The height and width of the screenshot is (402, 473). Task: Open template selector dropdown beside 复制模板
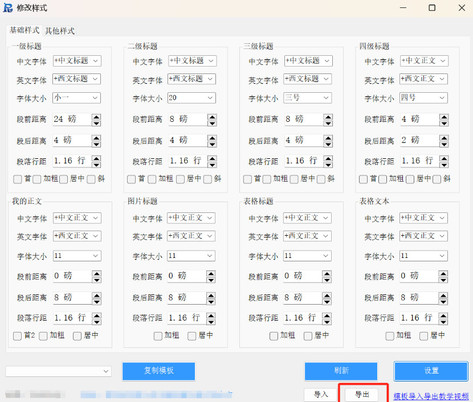[x=58, y=371]
